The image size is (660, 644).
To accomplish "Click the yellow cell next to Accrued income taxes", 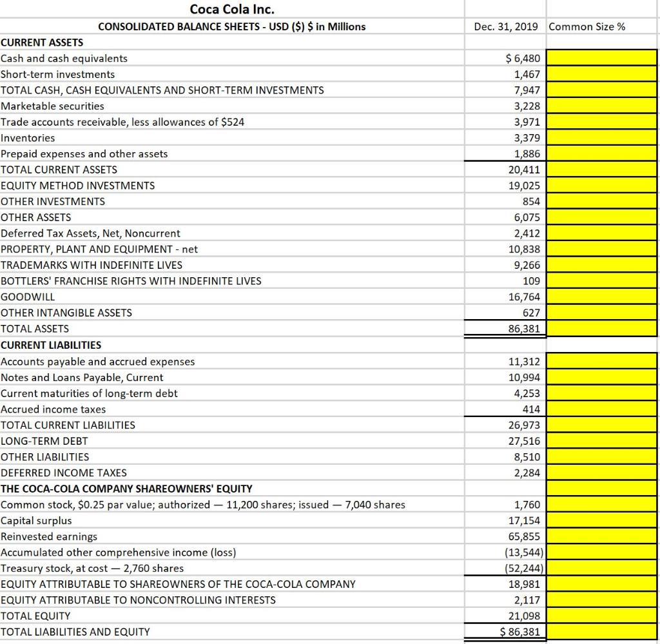I will pos(601,409).
